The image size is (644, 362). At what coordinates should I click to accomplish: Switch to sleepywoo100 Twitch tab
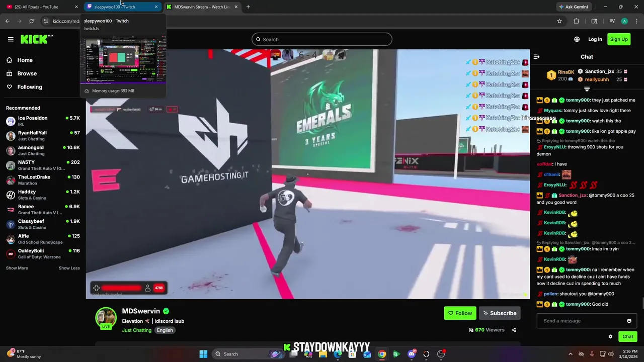coord(122,7)
